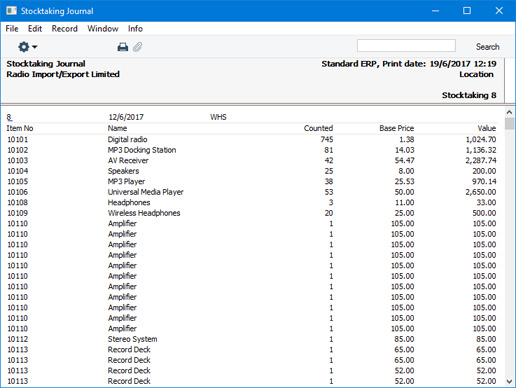Viewport: 516px width, 388px height.
Task: Open the Edit menu
Action: [35, 29]
